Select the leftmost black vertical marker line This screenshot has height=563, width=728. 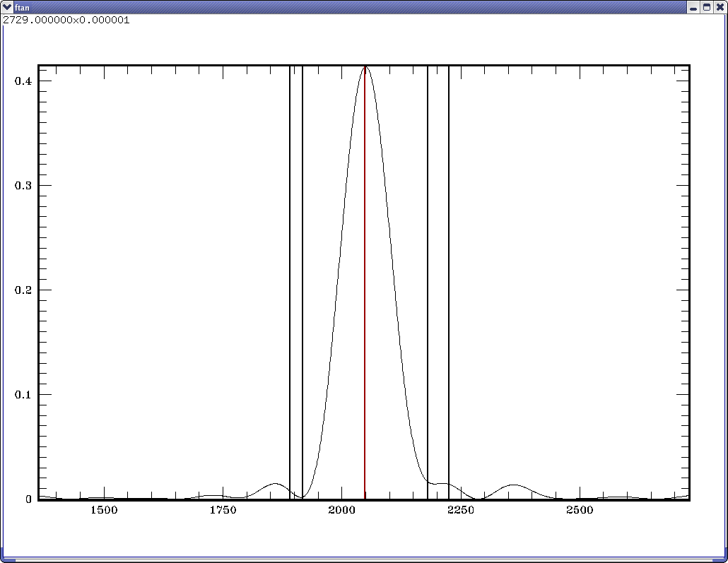click(x=290, y=283)
